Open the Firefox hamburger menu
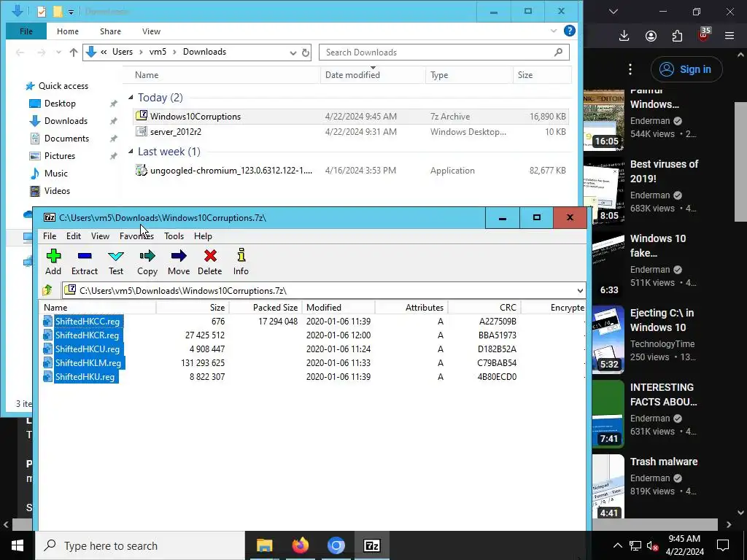Image resolution: width=747 pixels, height=560 pixels. [729, 36]
